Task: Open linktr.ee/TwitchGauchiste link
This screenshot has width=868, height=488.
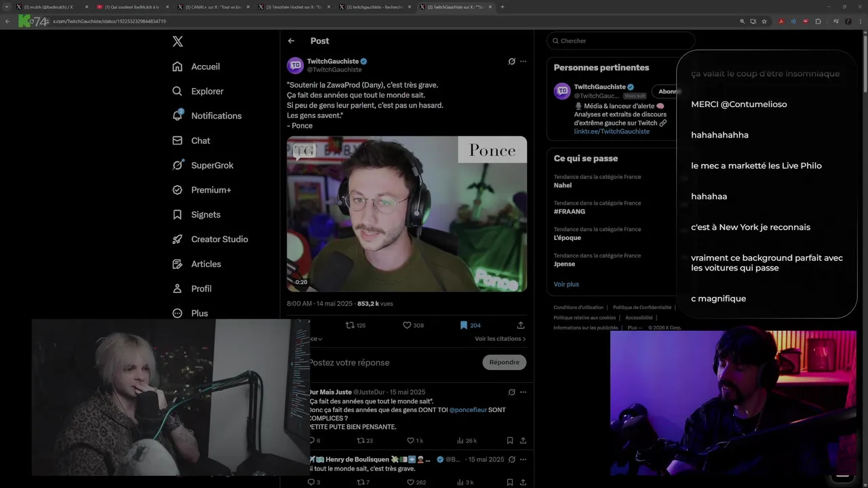Action: (612, 131)
